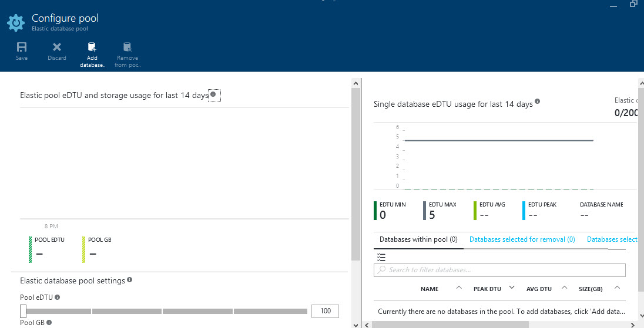The height and width of the screenshot is (328, 644).
Task: Open the Databases within pool (0) tab
Action: 418,239
